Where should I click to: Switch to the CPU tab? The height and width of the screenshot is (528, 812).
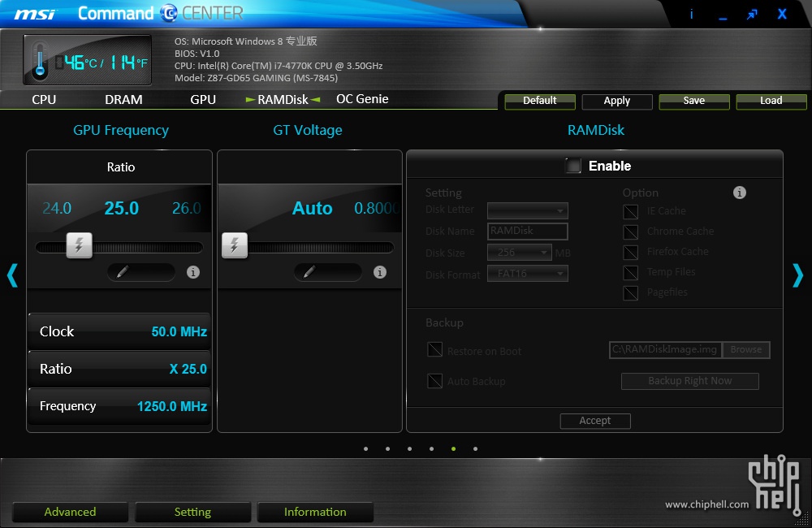click(44, 99)
